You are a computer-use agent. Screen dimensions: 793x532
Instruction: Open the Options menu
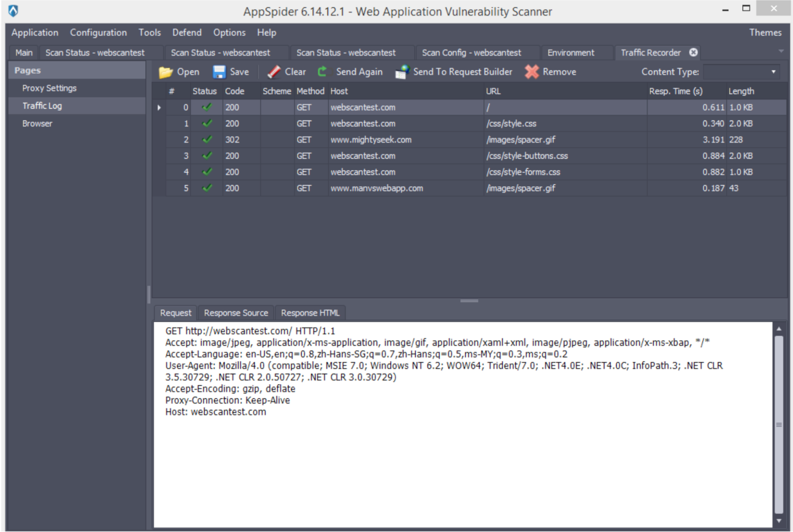click(x=230, y=33)
